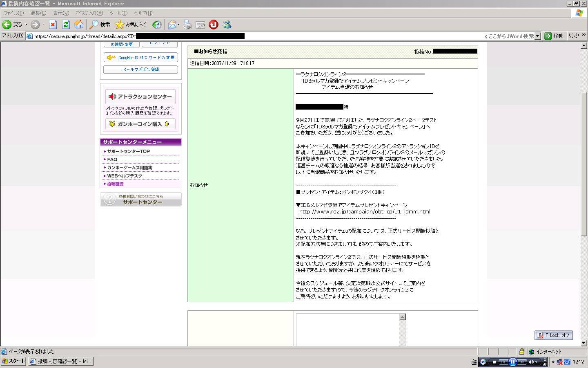
Task: Open the FAQ link in support menu
Action: click(x=112, y=159)
